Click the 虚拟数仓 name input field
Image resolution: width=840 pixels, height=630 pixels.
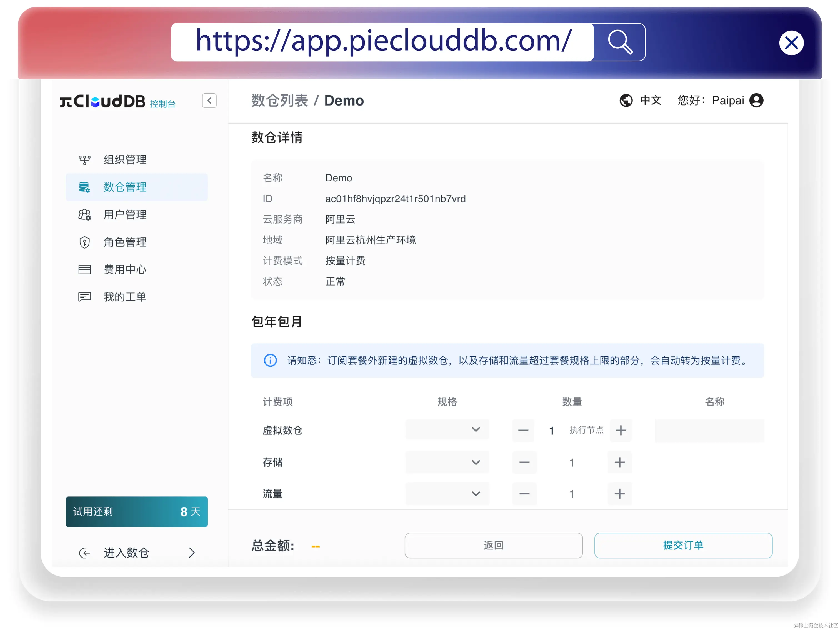tap(709, 431)
